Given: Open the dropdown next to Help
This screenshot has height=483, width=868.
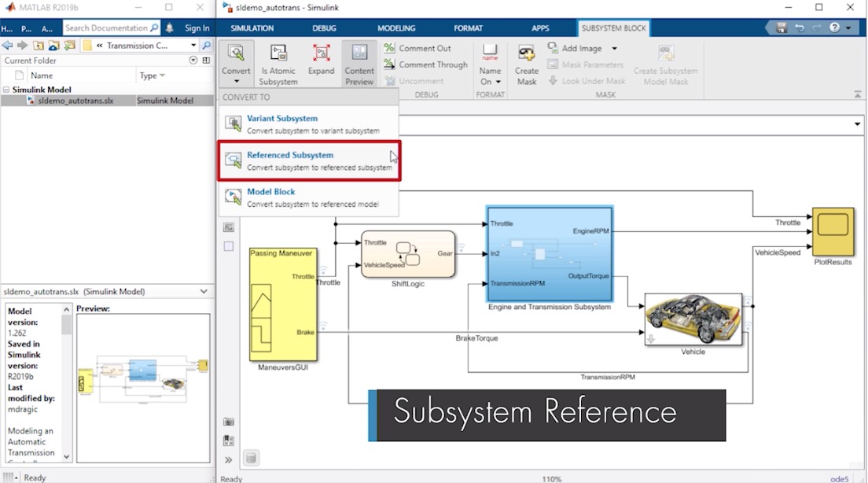Looking at the screenshot, I should click(x=848, y=28).
